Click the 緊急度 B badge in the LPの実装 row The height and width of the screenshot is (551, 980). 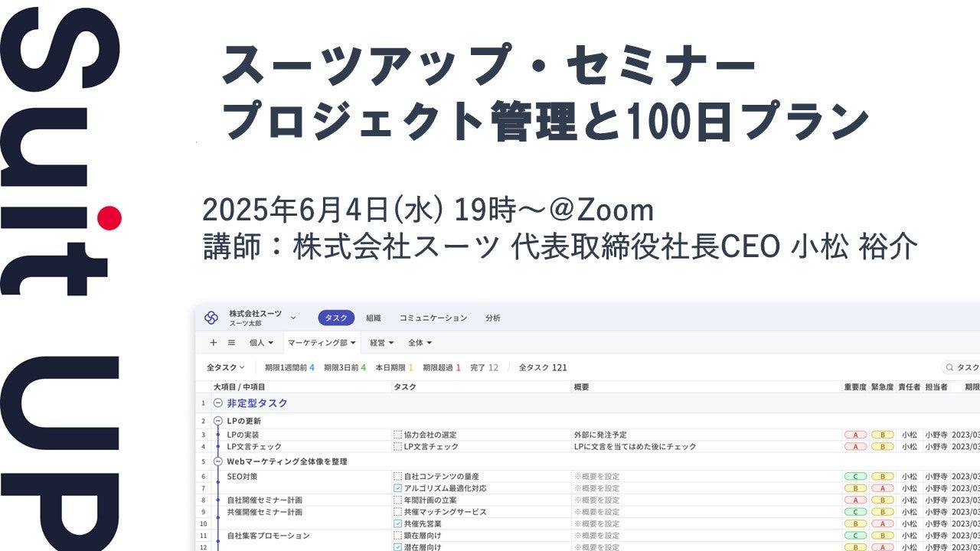pos(882,435)
